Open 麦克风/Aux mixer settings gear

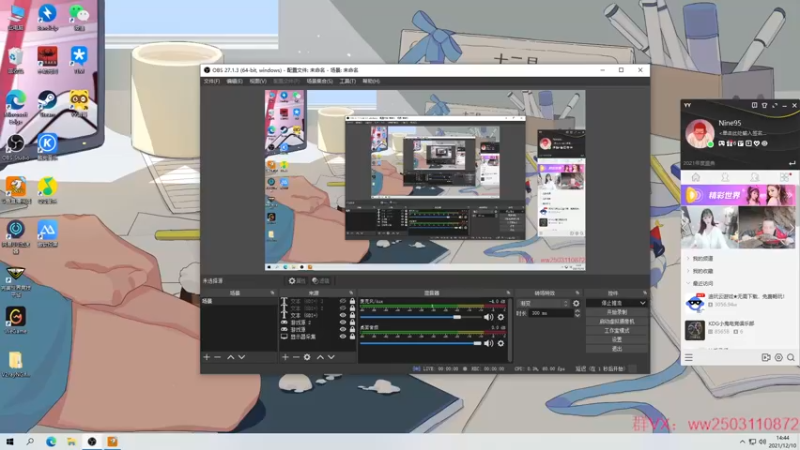[501, 317]
